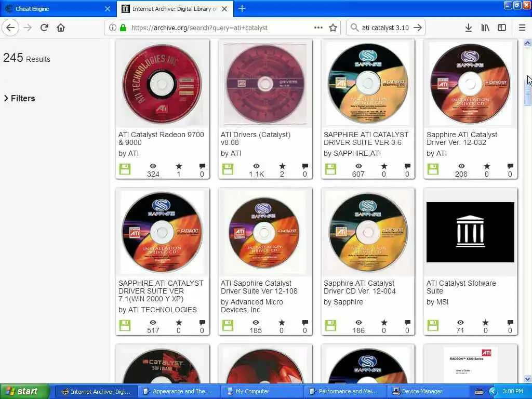Expand hidden tray icons with the arrow
This screenshot has height=399, width=532.
(493, 392)
